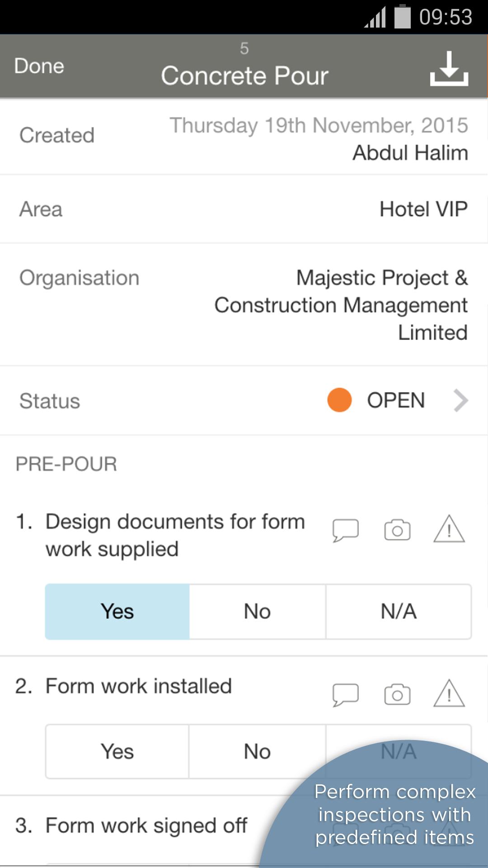Select No for Design documents supplied

257,612
